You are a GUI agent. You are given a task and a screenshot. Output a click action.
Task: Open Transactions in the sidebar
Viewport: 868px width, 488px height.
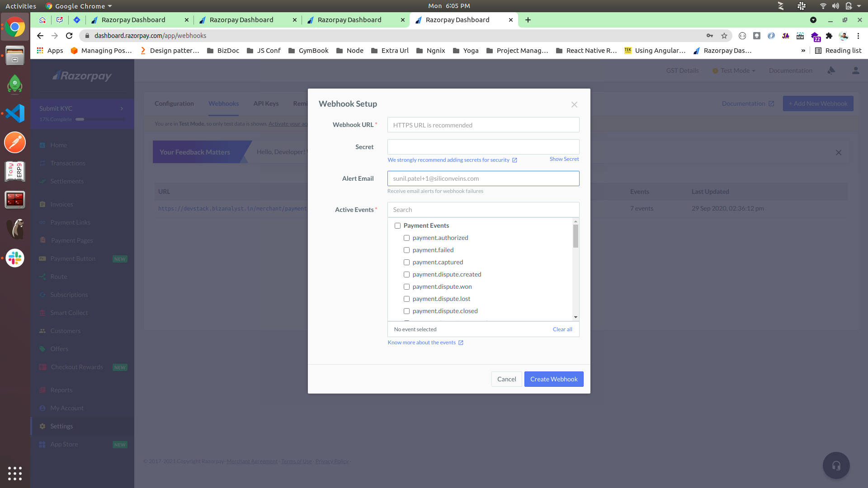(68, 163)
